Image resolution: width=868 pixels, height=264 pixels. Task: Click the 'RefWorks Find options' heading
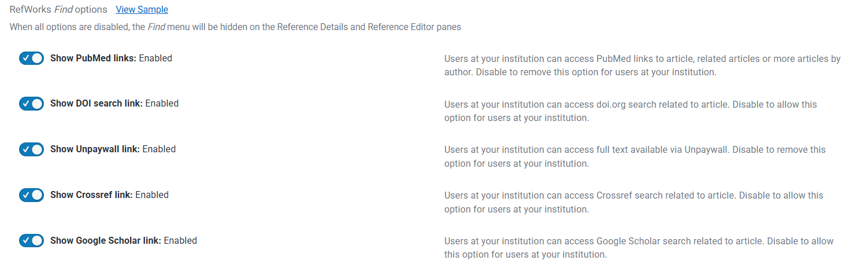point(58,9)
